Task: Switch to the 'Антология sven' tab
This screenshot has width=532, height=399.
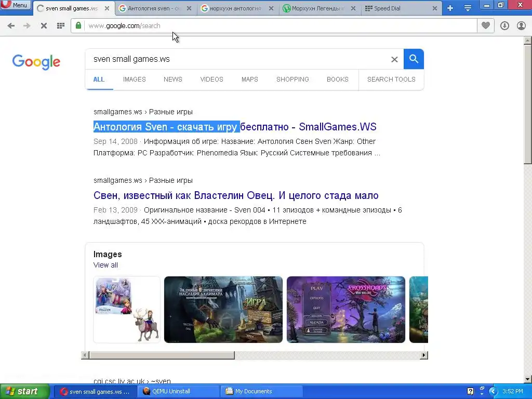Action: coord(153,8)
